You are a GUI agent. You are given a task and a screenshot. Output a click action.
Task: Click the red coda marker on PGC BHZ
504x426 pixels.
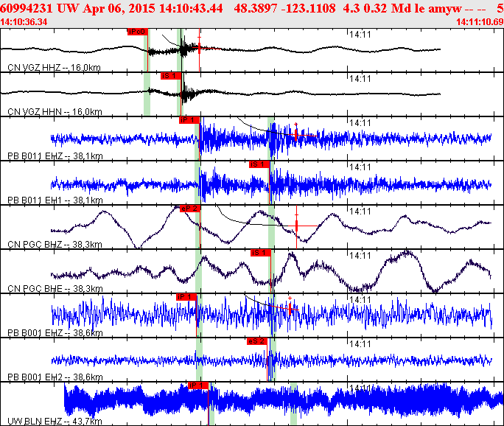(x=296, y=226)
